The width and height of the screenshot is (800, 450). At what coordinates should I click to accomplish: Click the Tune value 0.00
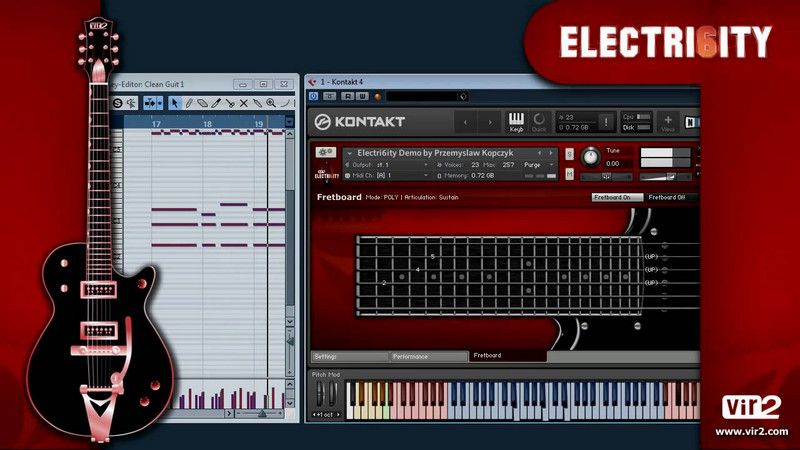[612, 164]
